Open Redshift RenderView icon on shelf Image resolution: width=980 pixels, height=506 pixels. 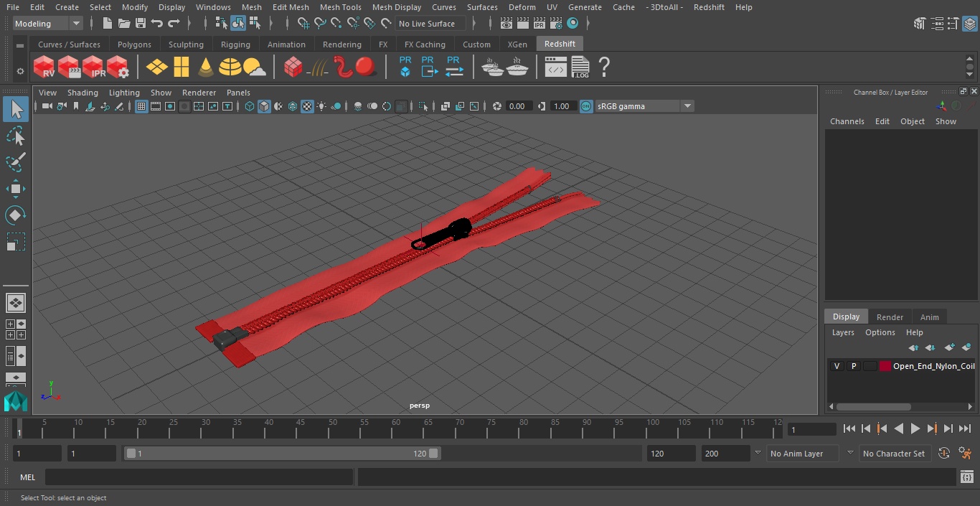pos(44,67)
